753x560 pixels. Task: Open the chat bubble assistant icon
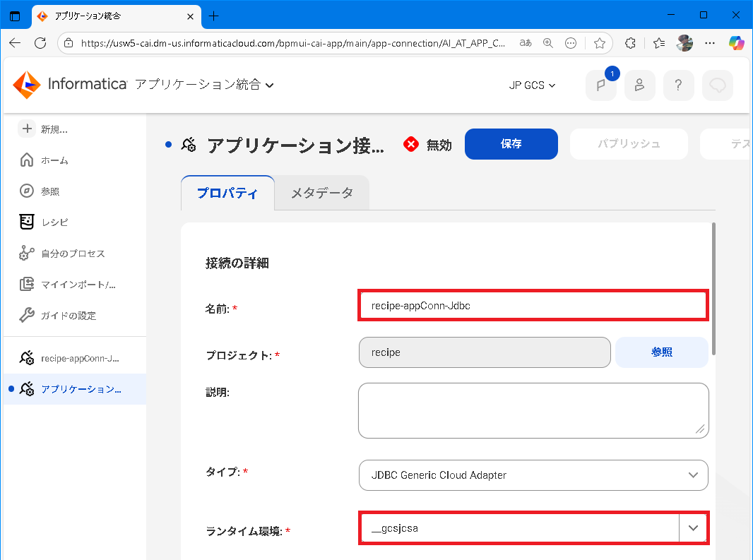point(718,85)
